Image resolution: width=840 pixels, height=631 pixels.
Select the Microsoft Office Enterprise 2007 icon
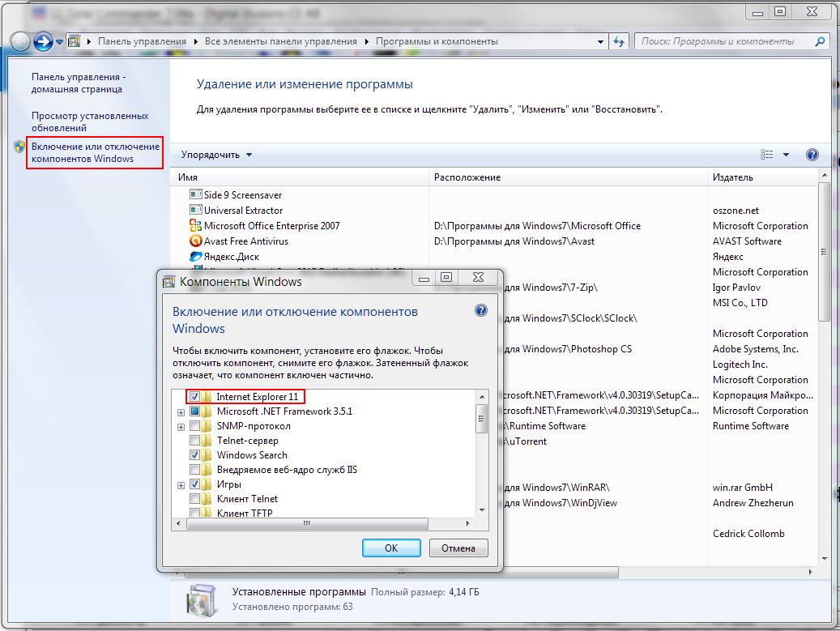pyautogui.click(x=195, y=225)
